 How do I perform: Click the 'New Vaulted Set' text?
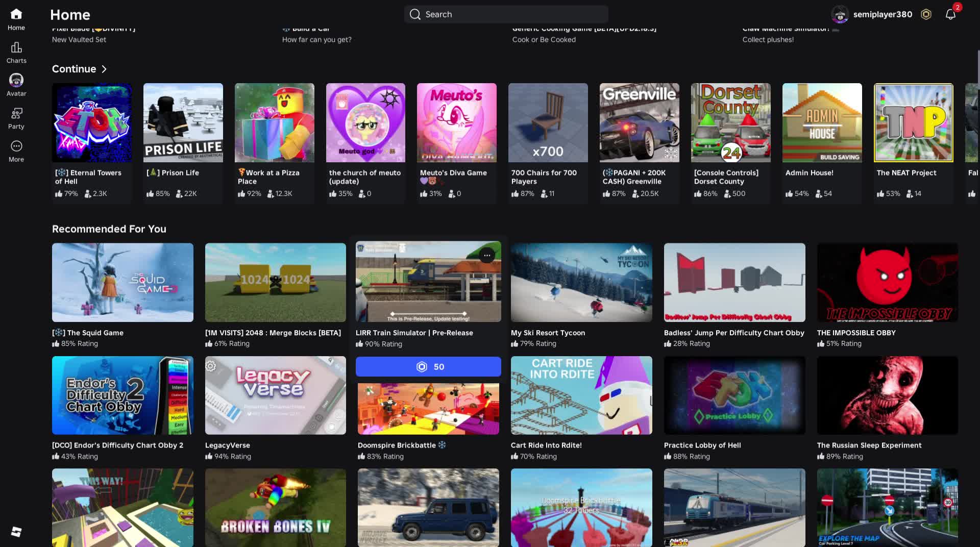click(x=79, y=40)
